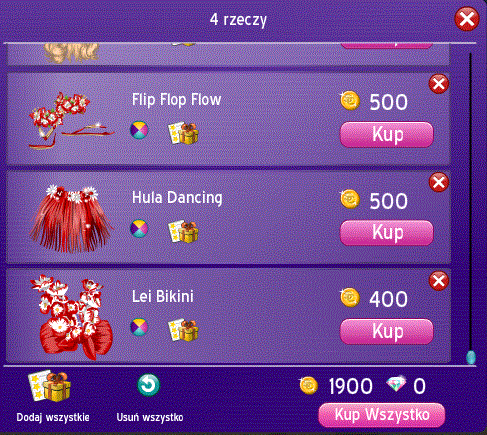
Task: Click the scrollbar handle of item list
Action: 471,357
